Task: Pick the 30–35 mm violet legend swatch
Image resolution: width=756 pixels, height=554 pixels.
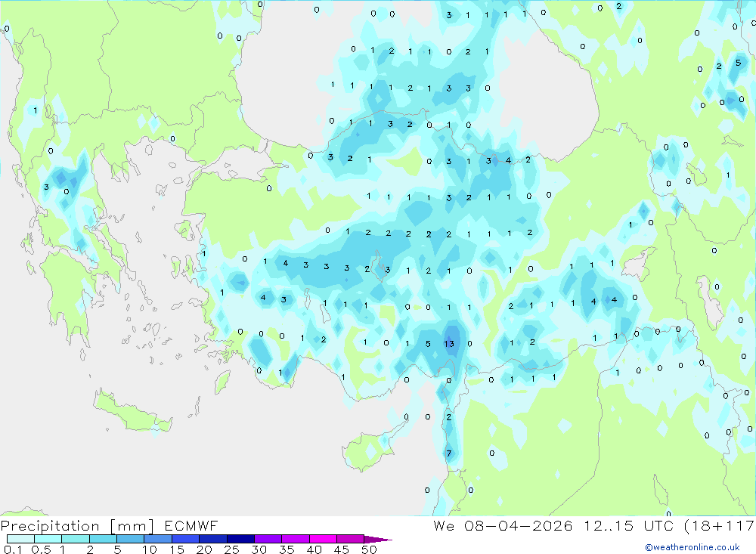Action: [x=268, y=539]
